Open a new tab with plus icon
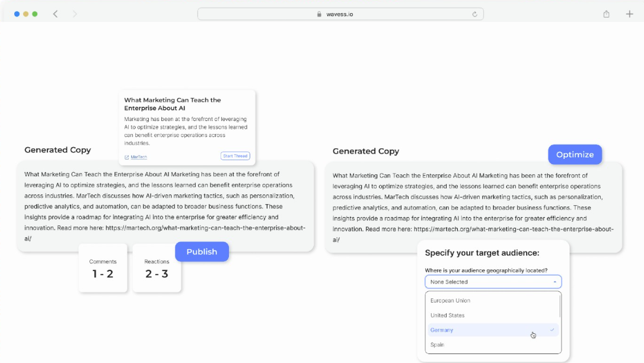Viewport: 644px width, 363px height. (629, 14)
